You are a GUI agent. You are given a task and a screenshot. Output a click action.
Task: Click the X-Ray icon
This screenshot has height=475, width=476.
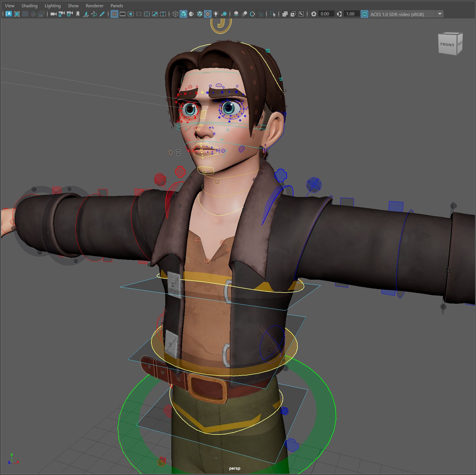pos(285,14)
